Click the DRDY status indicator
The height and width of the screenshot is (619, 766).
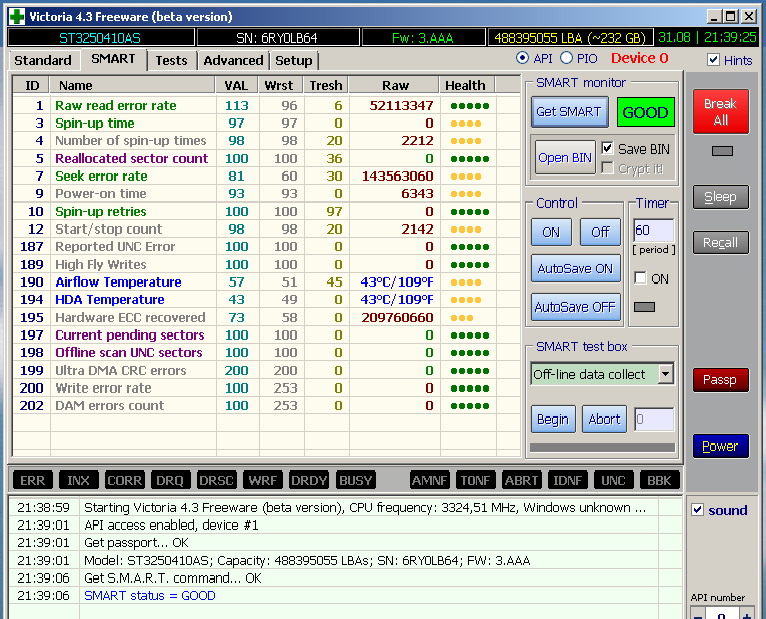tap(309, 480)
